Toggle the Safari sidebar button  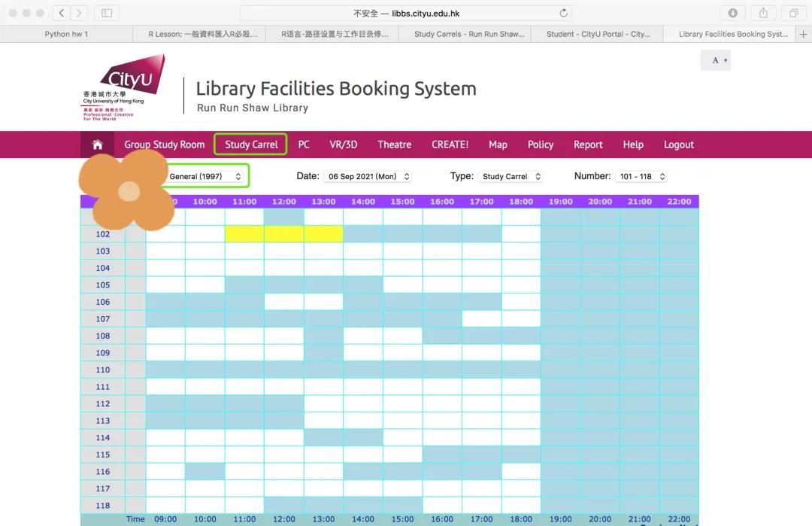tap(107, 13)
